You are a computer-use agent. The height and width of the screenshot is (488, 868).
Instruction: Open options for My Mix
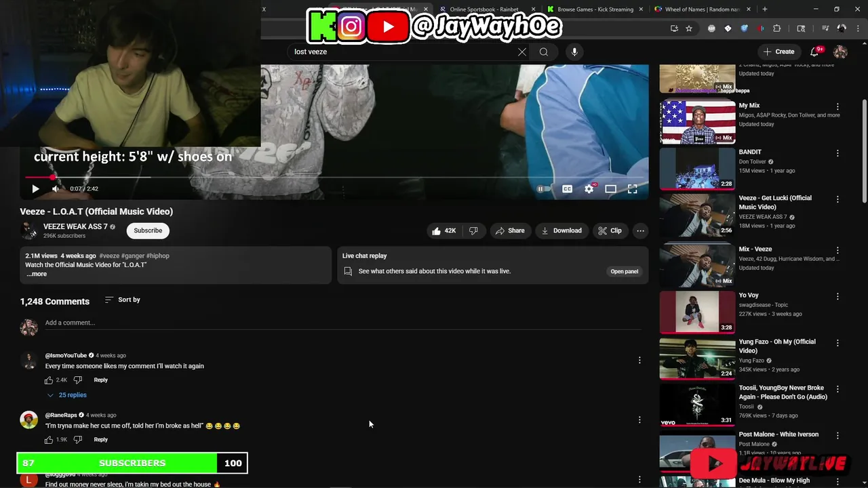tap(837, 107)
